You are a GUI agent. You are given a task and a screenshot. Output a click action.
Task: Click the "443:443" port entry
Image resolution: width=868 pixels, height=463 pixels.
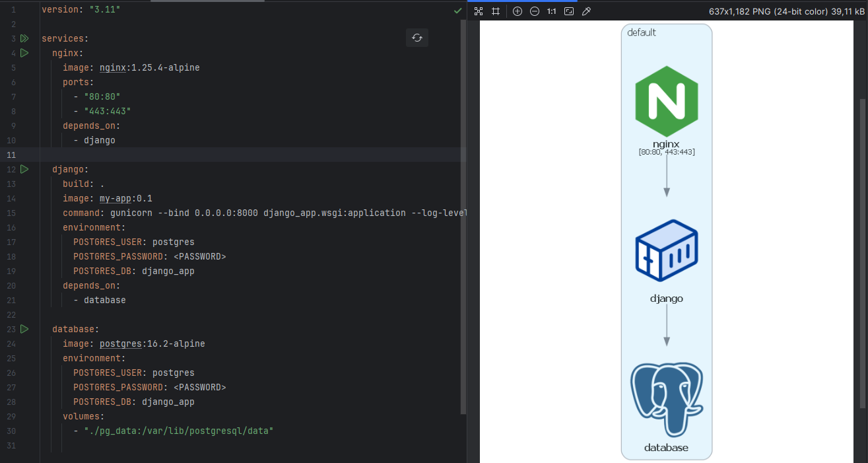(108, 111)
